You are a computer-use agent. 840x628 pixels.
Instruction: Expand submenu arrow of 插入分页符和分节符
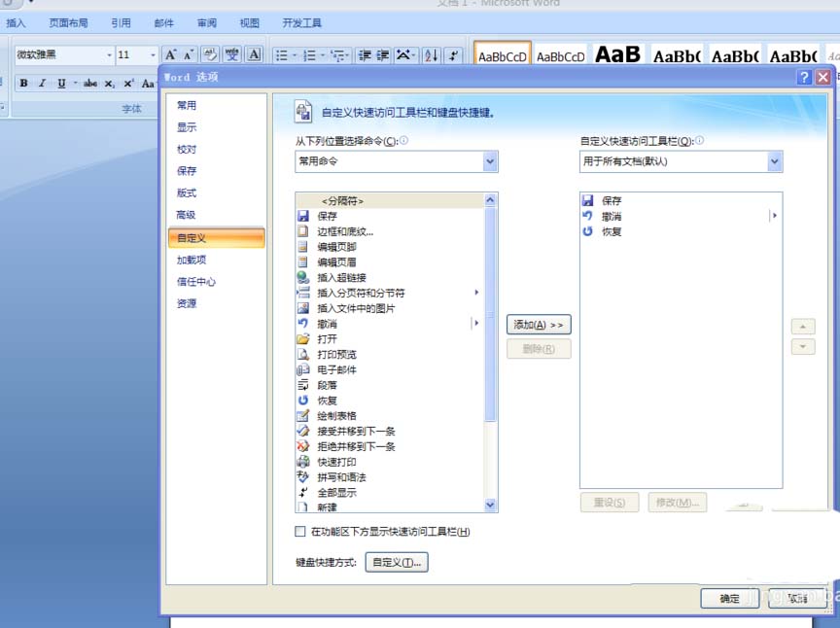click(x=476, y=293)
